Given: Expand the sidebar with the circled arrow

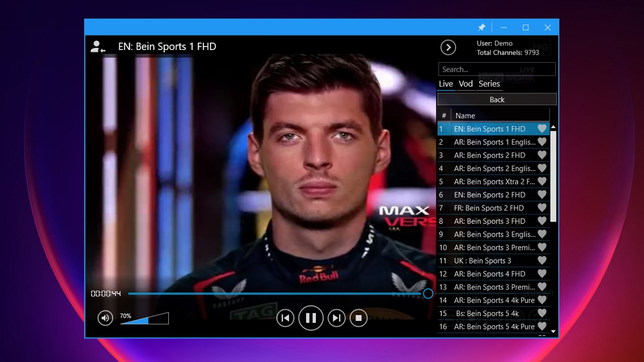Looking at the screenshot, I should [448, 47].
